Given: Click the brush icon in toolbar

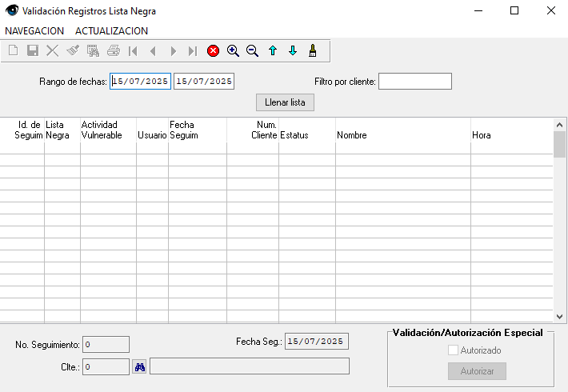Looking at the screenshot, I should click(x=313, y=50).
